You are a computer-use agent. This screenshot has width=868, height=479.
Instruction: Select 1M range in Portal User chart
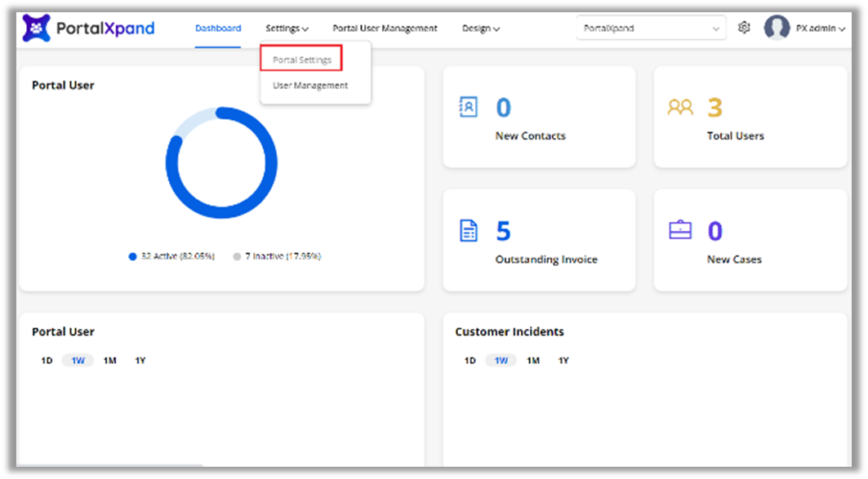point(109,361)
